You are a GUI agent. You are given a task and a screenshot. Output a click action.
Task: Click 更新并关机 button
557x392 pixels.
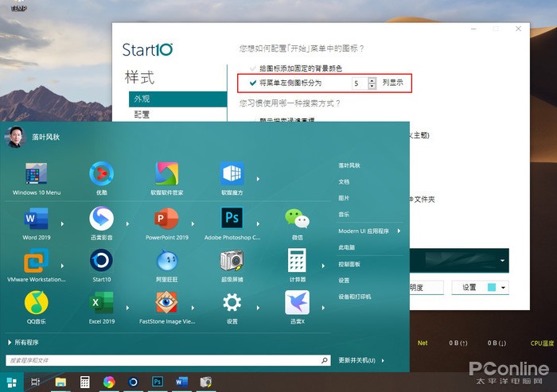pyautogui.click(x=356, y=360)
